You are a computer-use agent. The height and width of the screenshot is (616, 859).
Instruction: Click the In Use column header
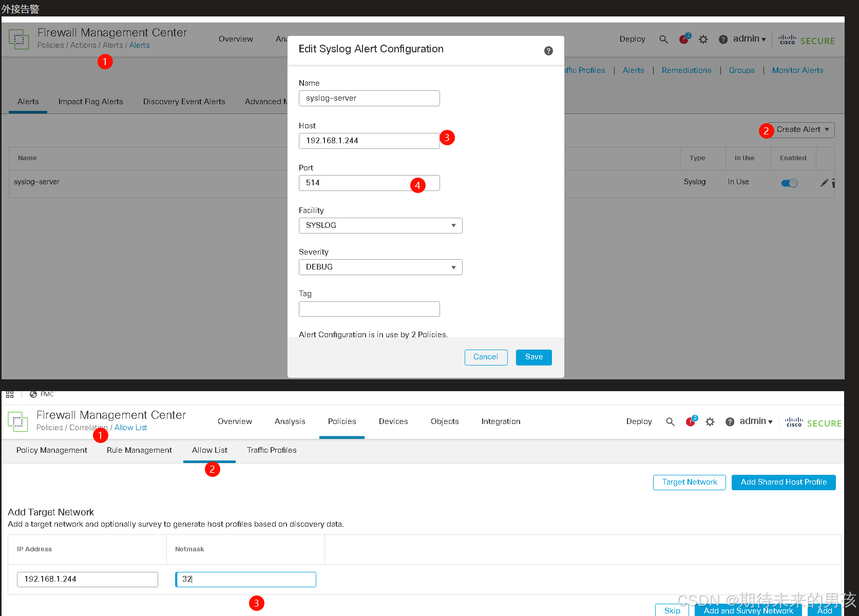[x=745, y=158]
